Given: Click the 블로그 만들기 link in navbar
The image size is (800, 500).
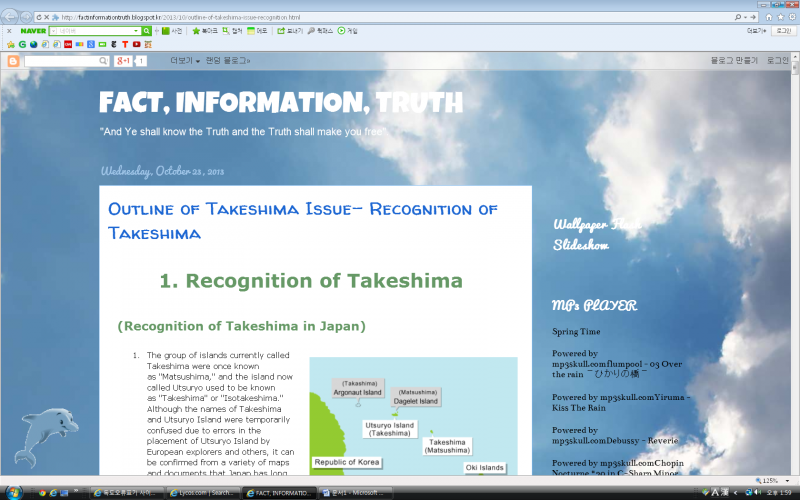Looking at the screenshot, I should [x=733, y=61].
